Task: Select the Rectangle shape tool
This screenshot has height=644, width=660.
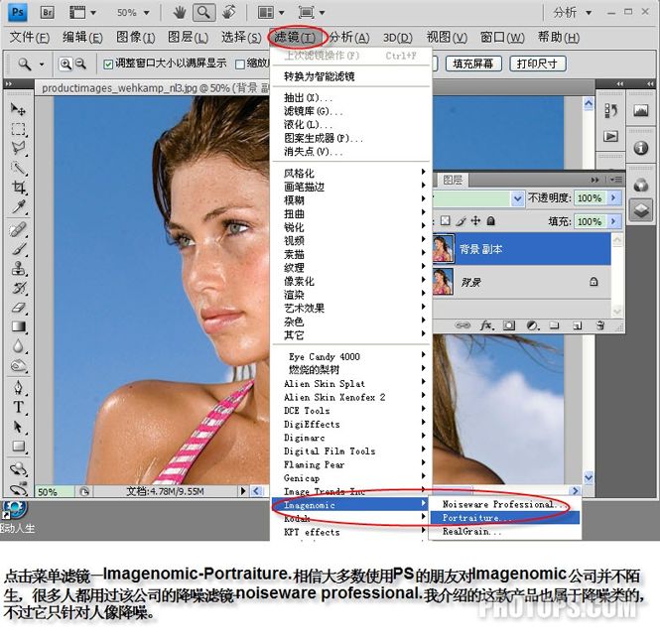Action: 18,446
